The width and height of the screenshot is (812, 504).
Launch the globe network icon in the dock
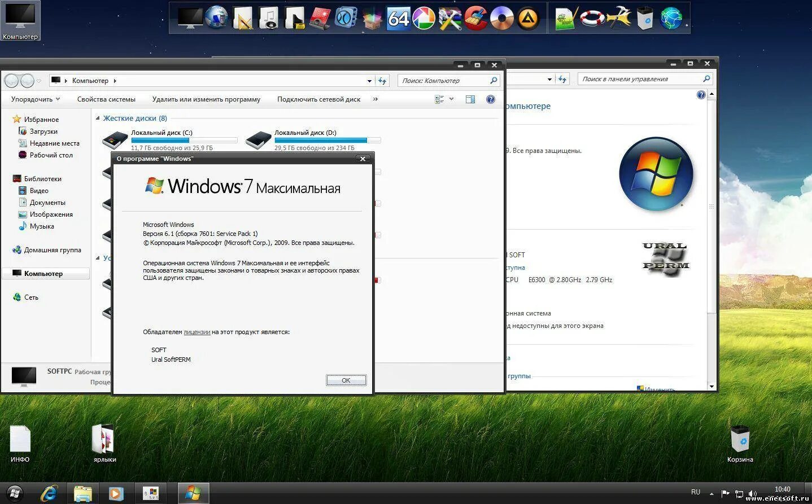[216, 17]
